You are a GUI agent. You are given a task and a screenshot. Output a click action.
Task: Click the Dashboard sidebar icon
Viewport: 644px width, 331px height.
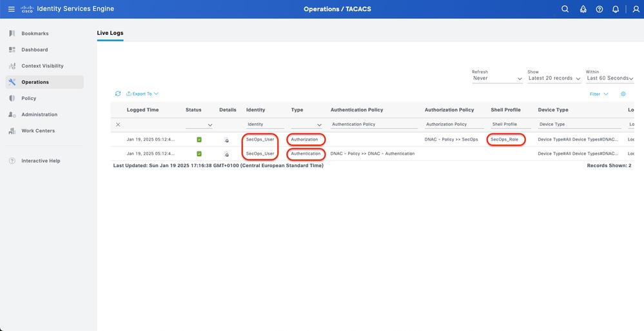12,50
